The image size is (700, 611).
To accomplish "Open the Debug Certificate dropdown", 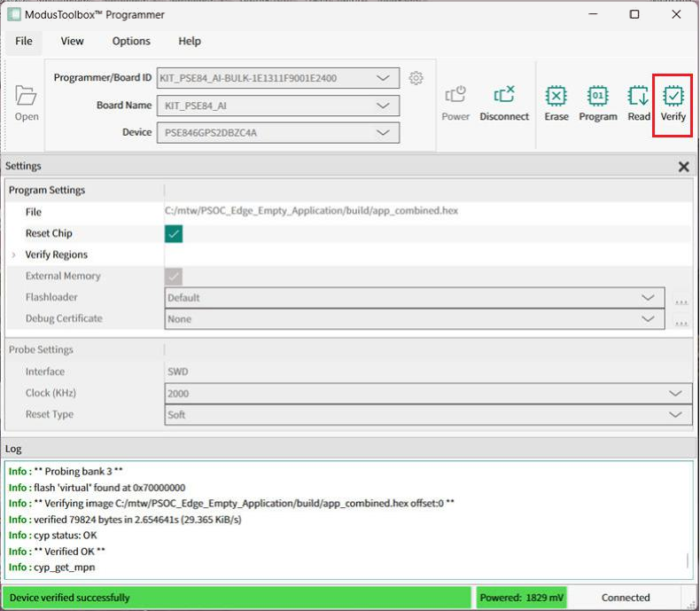I will 415,319.
